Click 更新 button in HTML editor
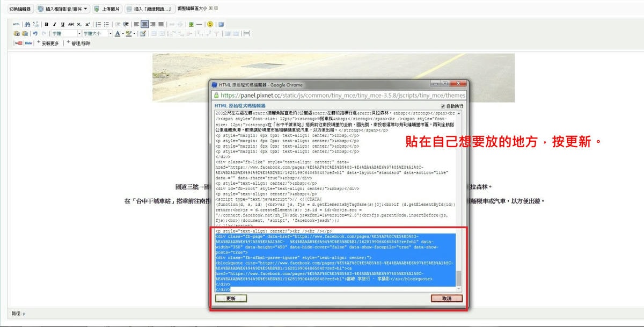The height and width of the screenshot is (327, 644). [x=231, y=299]
